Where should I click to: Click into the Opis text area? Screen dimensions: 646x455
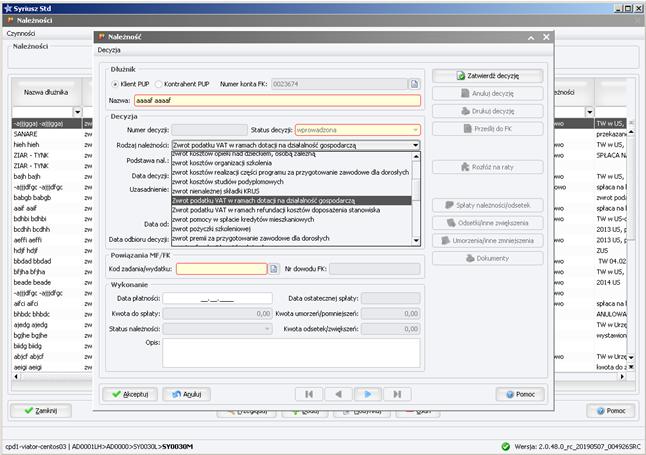click(x=291, y=353)
